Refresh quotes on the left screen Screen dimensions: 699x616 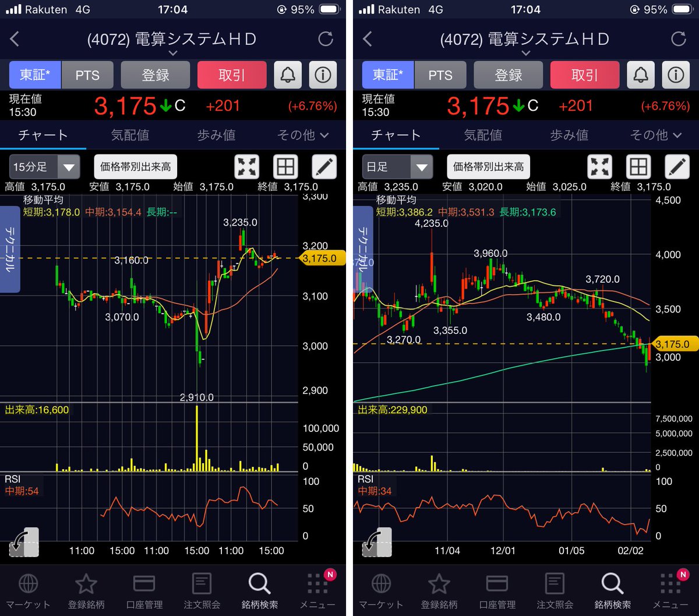coord(326,39)
